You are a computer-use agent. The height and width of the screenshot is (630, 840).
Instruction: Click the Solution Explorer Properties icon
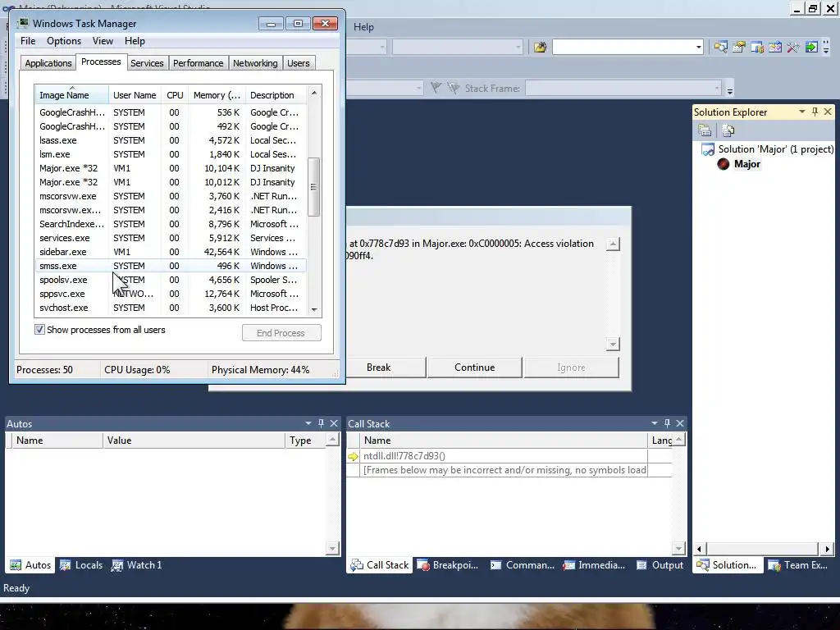pyautogui.click(x=705, y=130)
